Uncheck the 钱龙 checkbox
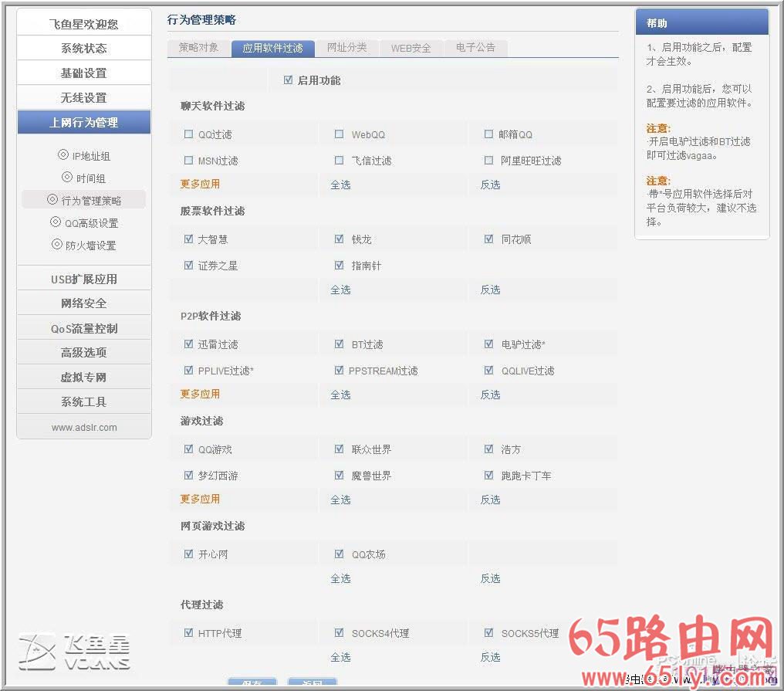 339,239
